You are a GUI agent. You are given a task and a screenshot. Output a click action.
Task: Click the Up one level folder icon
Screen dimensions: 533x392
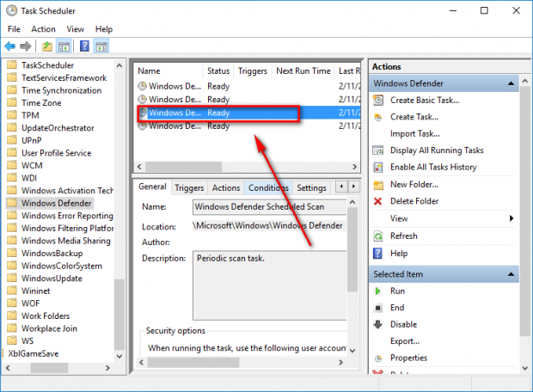tap(47, 46)
